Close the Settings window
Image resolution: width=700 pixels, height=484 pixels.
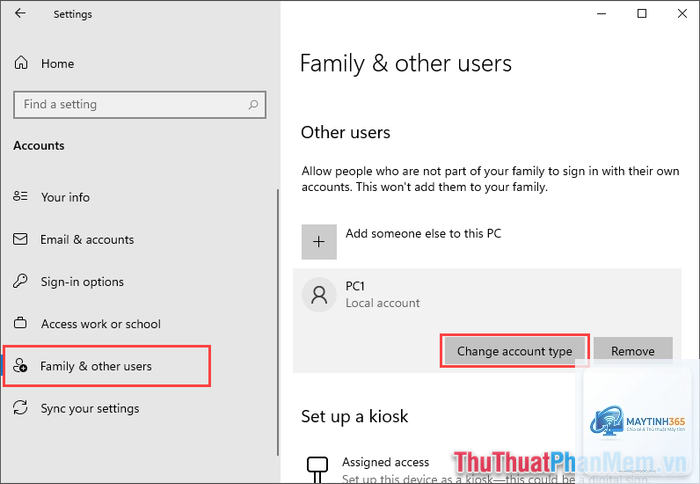pyautogui.click(x=682, y=13)
